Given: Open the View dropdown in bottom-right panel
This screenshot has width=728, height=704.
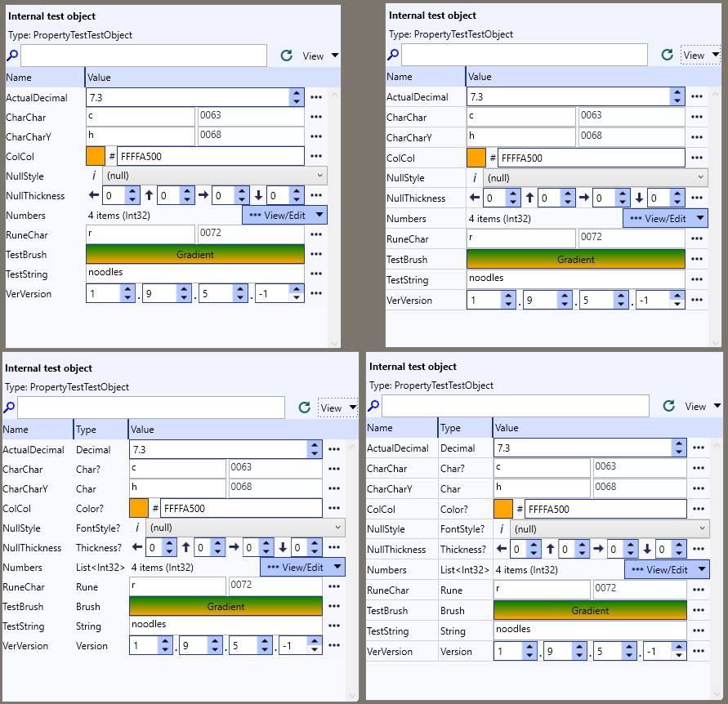Looking at the screenshot, I should click(x=702, y=406).
